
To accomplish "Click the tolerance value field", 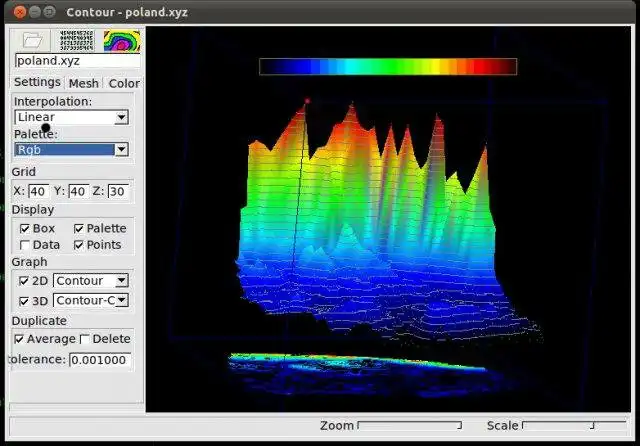I will click(x=100, y=360).
